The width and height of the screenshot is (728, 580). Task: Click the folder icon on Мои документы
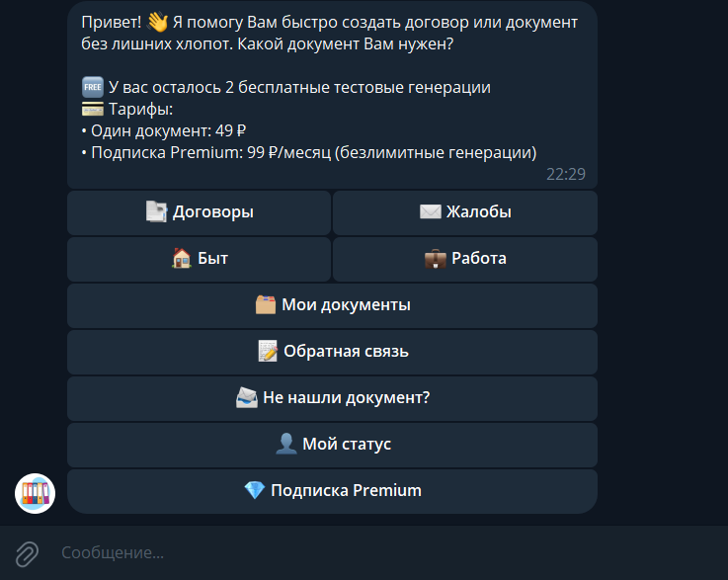click(x=265, y=304)
